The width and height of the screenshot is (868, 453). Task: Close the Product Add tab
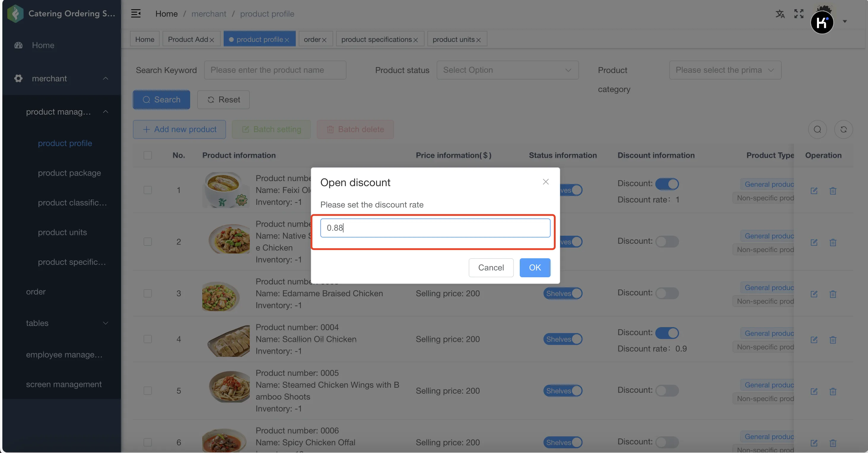point(212,40)
